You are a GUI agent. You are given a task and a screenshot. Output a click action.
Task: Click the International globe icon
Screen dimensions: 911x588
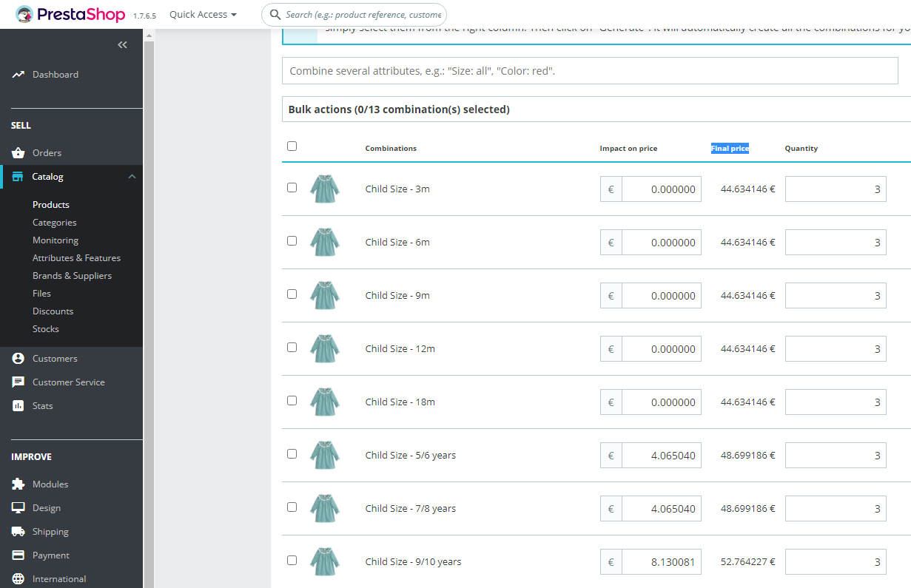click(x=19, y=579)
